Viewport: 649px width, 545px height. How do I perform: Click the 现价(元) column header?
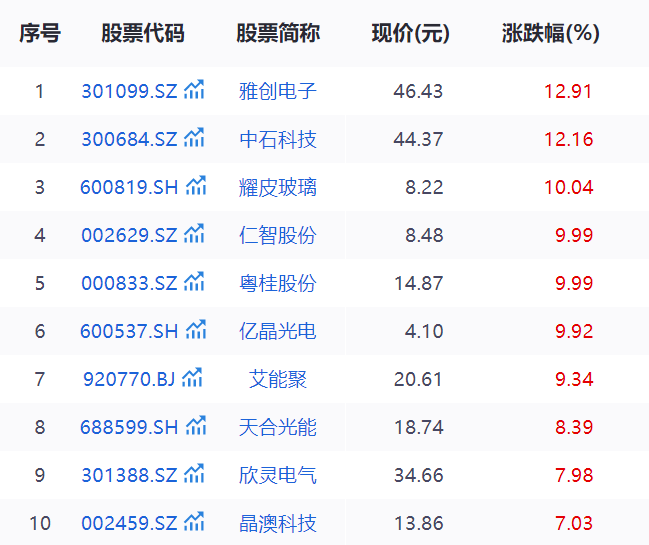point(411,33)
